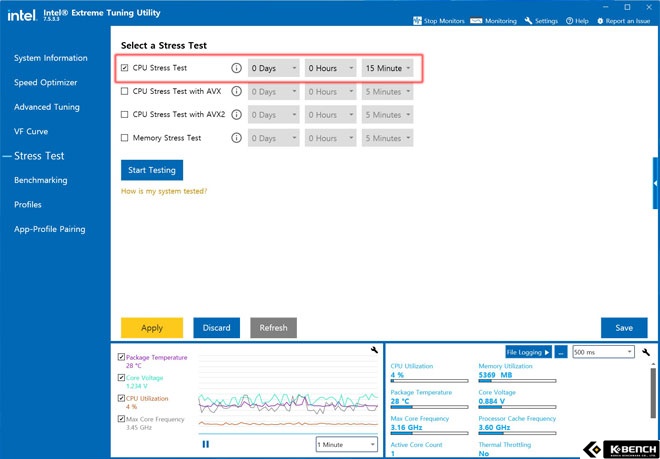Viewport: 660px width, 459px height.
Task: Open Memory Stress Test Hours dropdown
Action: pyautogui.click(x=330, y=138)
